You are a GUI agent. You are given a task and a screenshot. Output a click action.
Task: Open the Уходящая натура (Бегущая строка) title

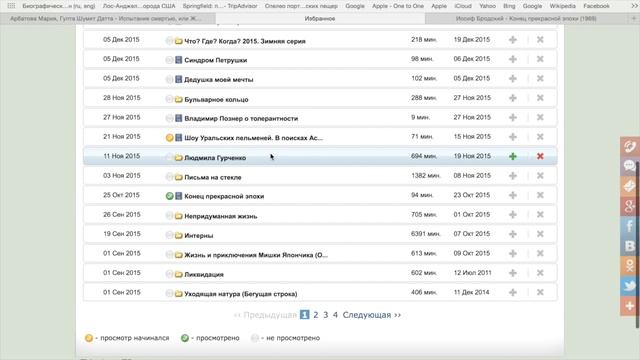point(241,294)
